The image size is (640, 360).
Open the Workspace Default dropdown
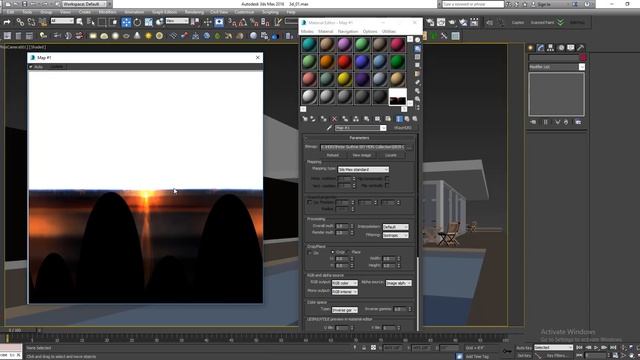84,4
